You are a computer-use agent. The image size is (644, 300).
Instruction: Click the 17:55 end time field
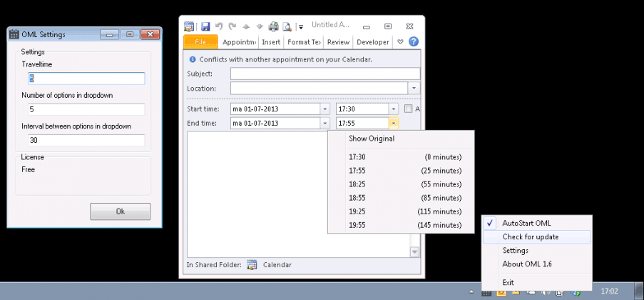click(x=362, y=123)
